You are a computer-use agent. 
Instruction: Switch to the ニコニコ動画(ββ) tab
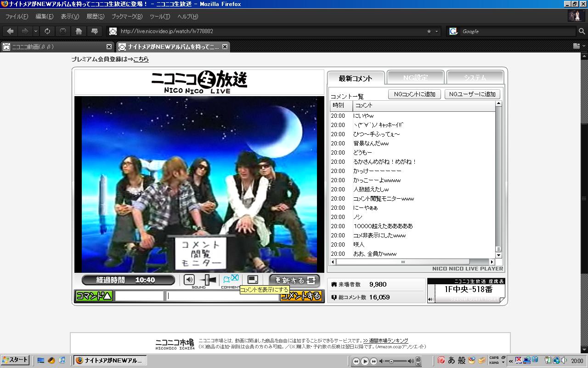57,46
